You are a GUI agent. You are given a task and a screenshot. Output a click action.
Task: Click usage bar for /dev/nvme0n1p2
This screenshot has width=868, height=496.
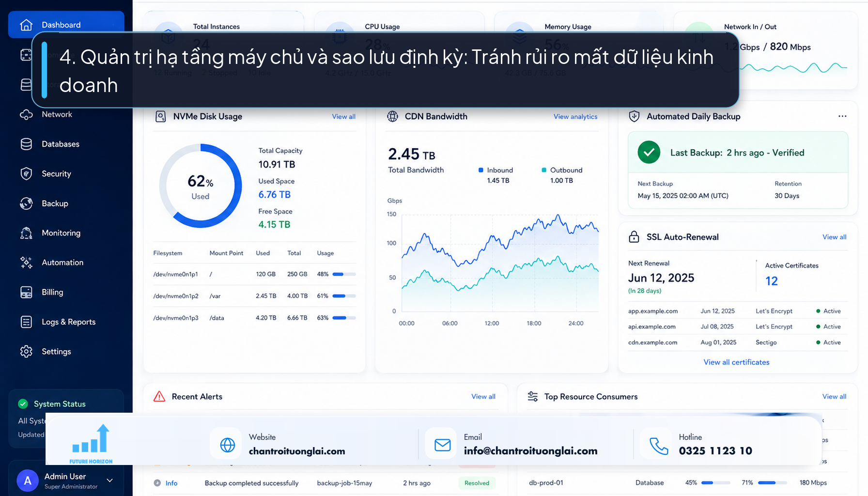[344, 296]
